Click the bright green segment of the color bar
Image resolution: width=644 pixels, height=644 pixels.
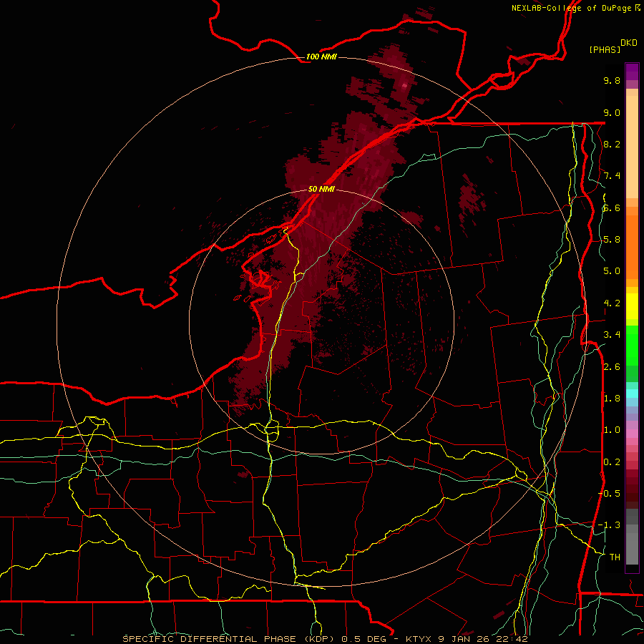pyautogui.click(x=632, y=345)
